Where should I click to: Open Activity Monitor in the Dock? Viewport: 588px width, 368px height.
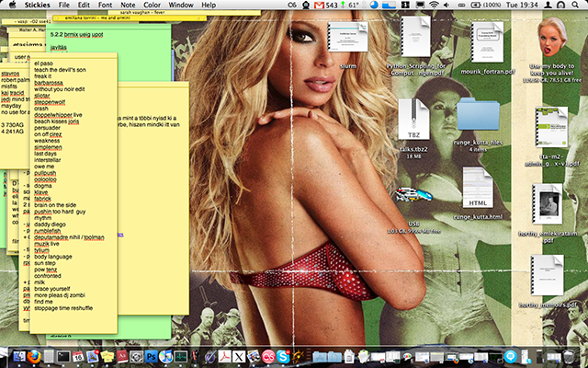click(x=180, y=356)
